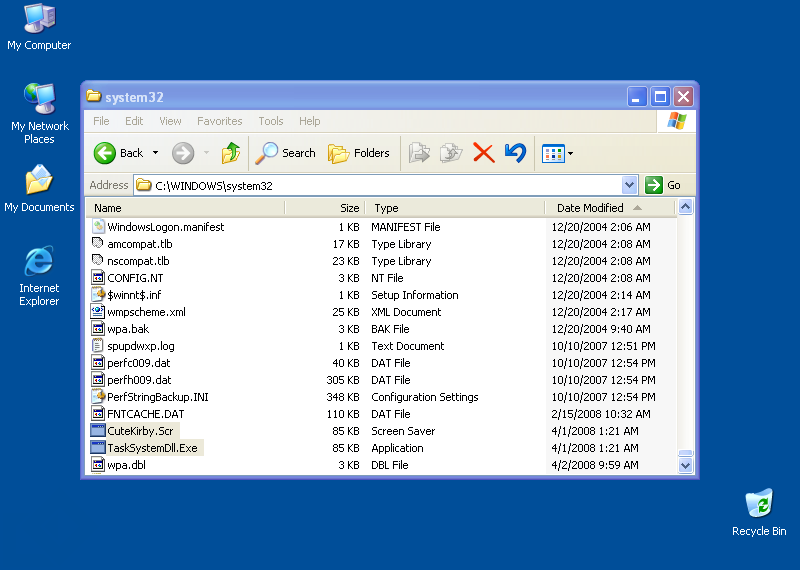Select the wmpscheme.xml file icon
The image size is (800, 570).
(x=98, y=311)
